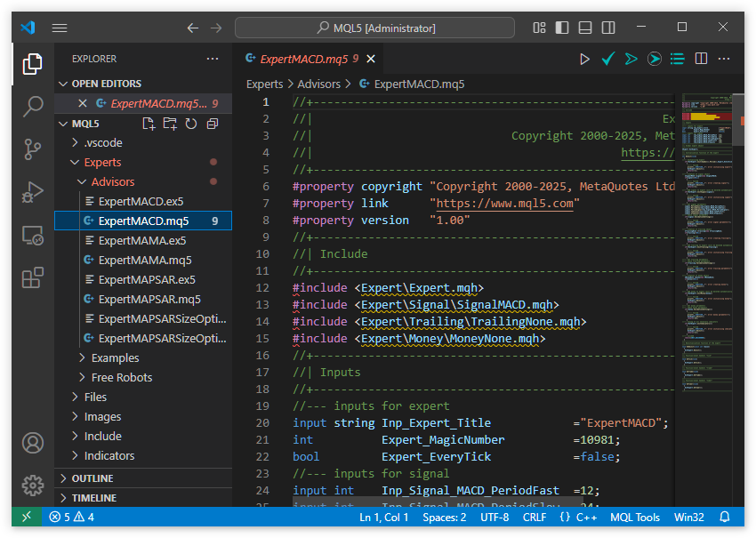Viewport: 756px width, 538px height.
Task: Open the remote window indicator
Action: 27,517
